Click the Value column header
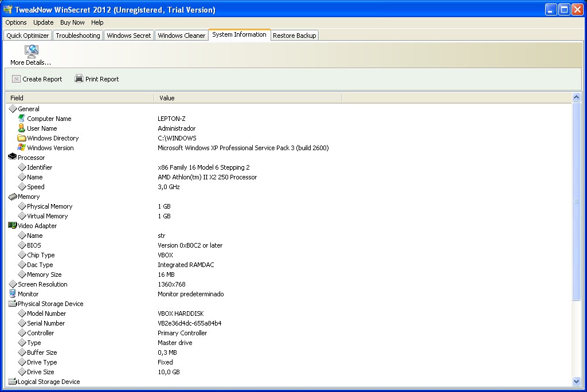Image resolution: width=587 pixels, height=392 pixels. (x=248, y=98)
